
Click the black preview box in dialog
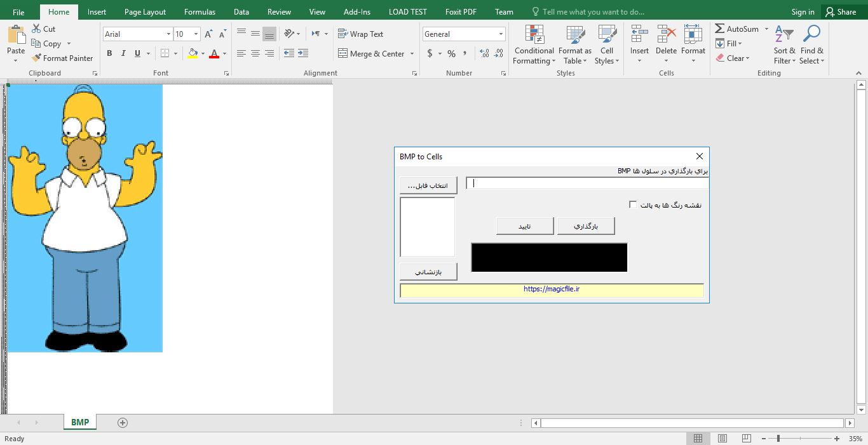click(x=549, y=257)
